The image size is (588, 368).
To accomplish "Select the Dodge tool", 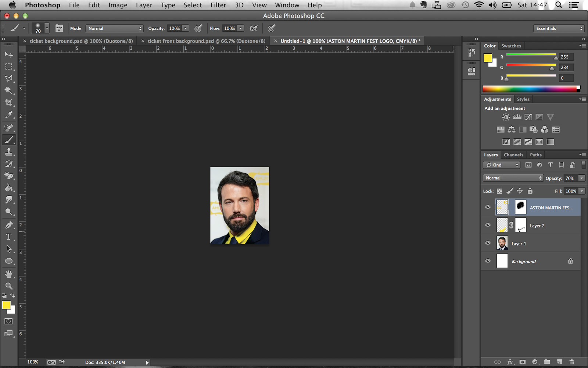I will 9,212.
